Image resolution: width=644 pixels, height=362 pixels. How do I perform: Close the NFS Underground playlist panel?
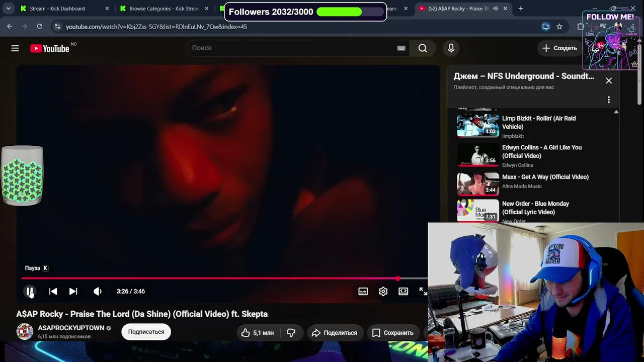(609, 80)
